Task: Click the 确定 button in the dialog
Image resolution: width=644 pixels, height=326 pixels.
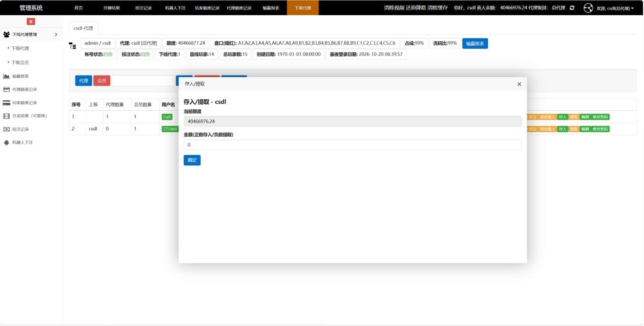Action: (192, 160)
